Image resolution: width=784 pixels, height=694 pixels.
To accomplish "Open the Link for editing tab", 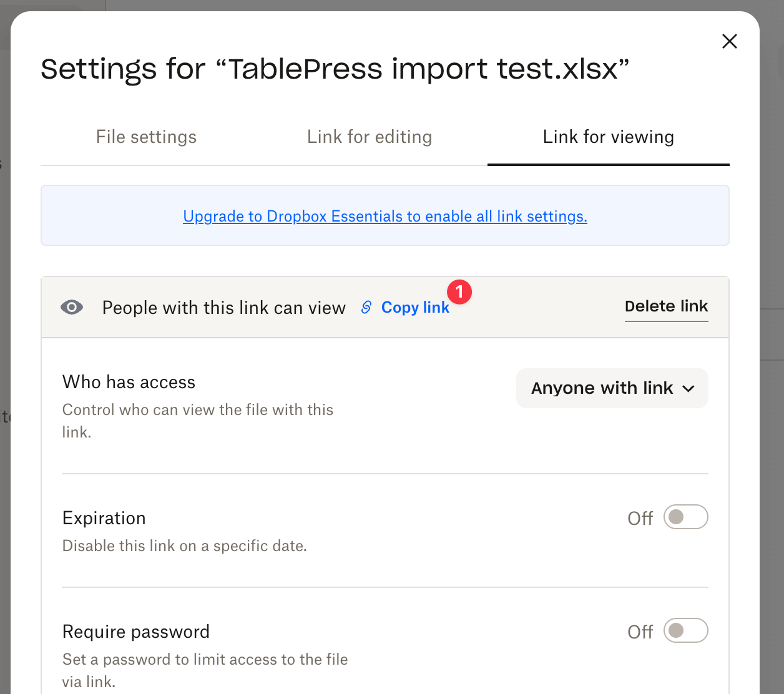I will [x=369, y=137].
